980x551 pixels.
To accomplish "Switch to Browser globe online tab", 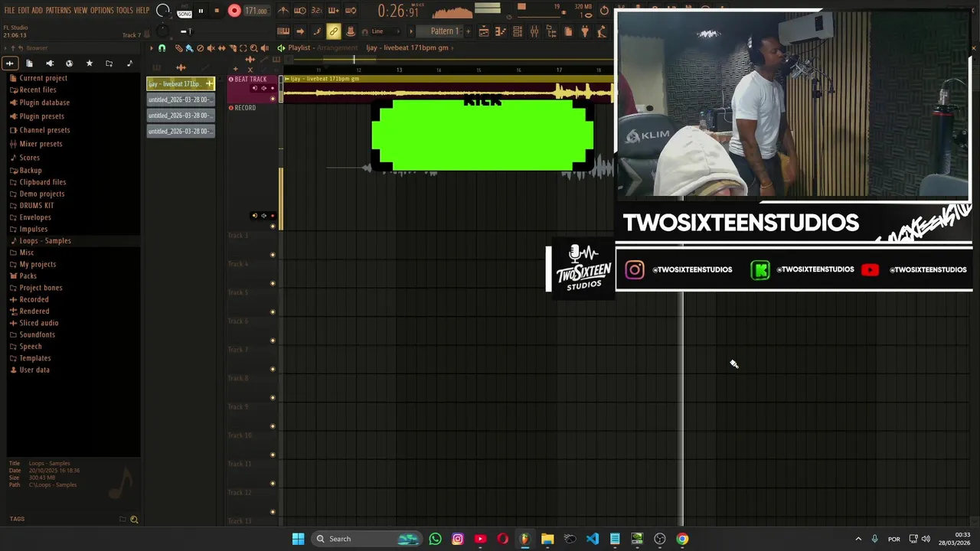I will click(70, 64).
